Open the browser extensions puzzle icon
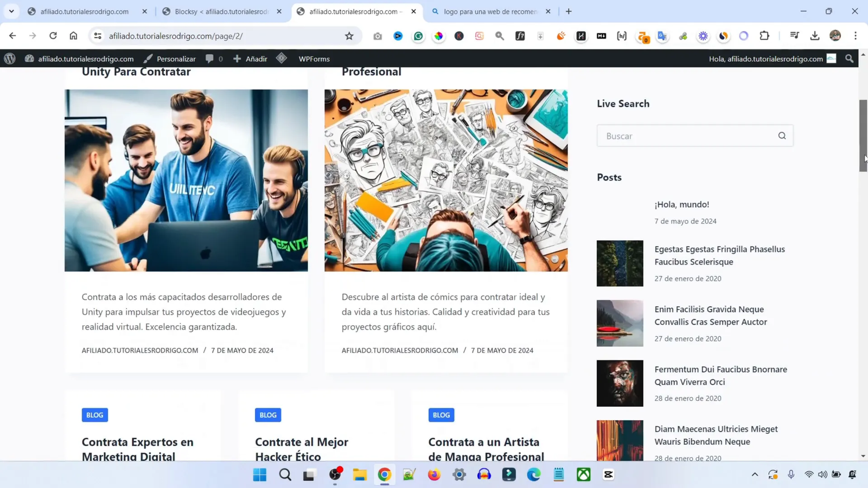This screenshot has width=868, height=488. [764, 36]
